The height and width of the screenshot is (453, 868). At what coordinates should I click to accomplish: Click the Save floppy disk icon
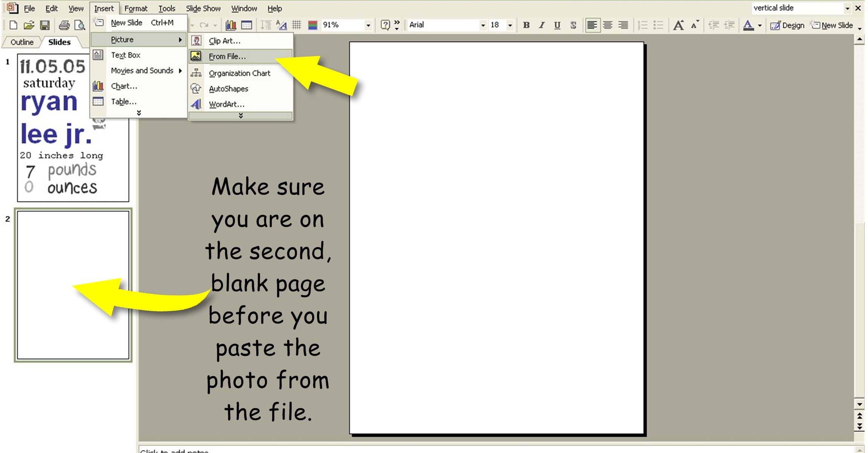(45, 25)
